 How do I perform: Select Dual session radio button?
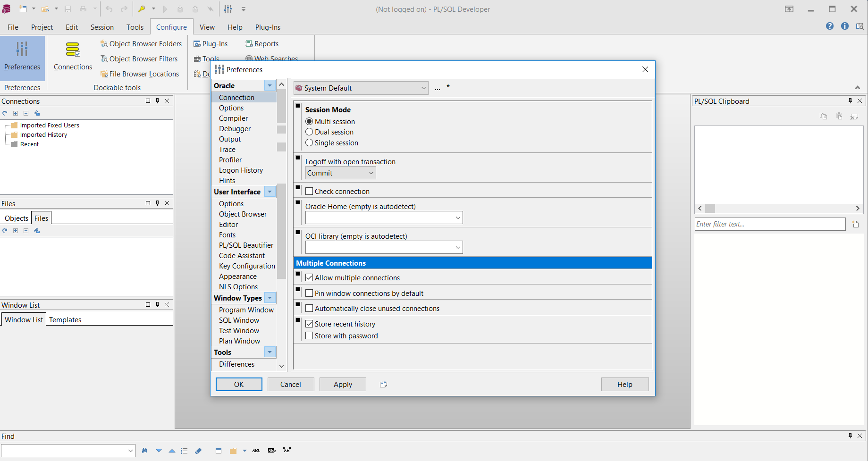(x=310, y=132)
